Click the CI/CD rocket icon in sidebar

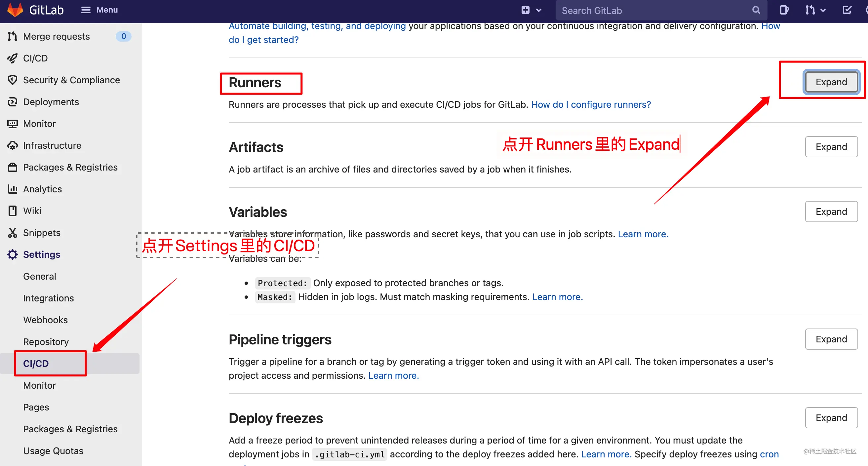point(13,58)
